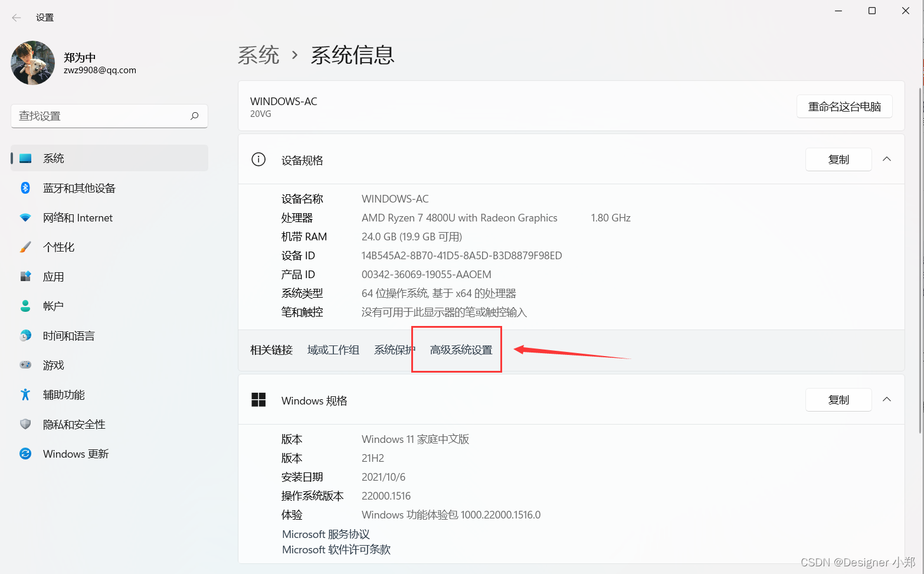Click product ID value 00342-36069-19055-AAOEM

pos(426,275)
